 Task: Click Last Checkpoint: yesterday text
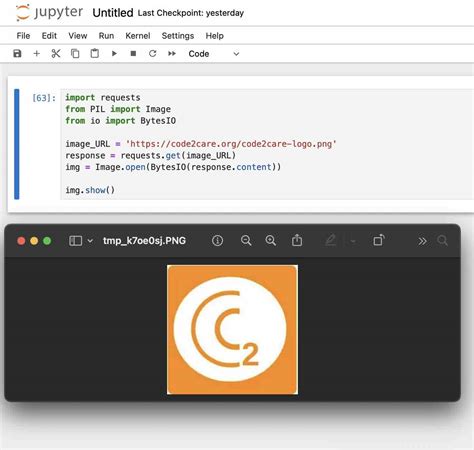(x=191, y=13)
